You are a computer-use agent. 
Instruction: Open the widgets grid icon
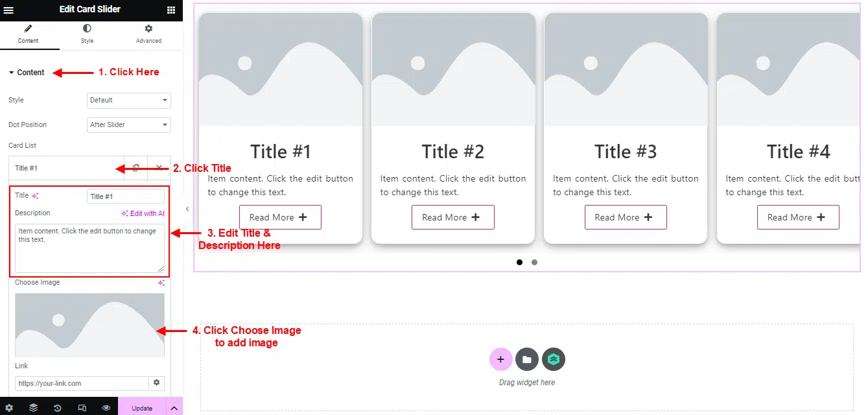coord(171,10)
